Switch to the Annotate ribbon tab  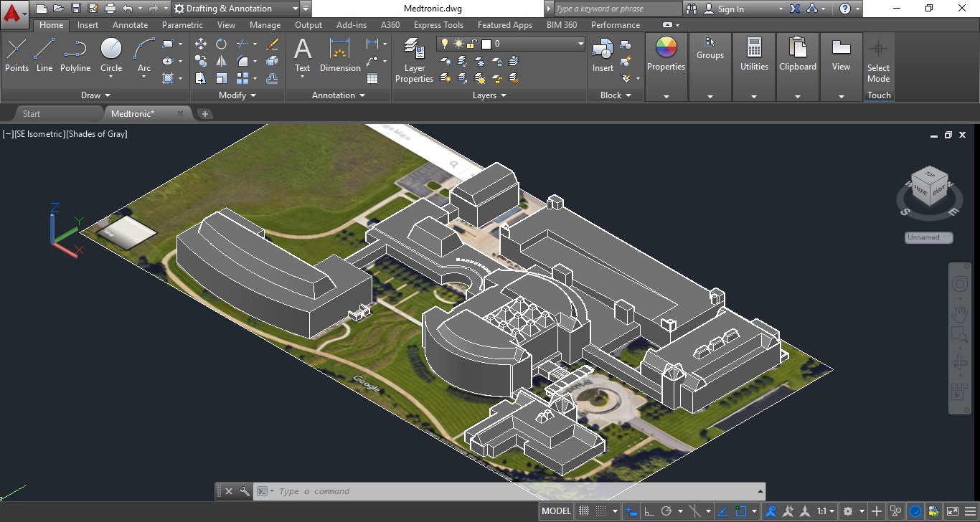130,25
